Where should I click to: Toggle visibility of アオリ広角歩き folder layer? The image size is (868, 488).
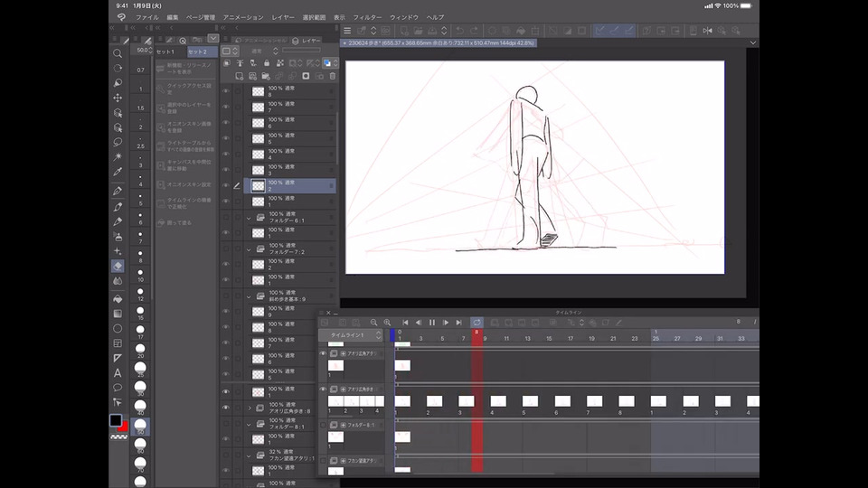pos(226,408)
